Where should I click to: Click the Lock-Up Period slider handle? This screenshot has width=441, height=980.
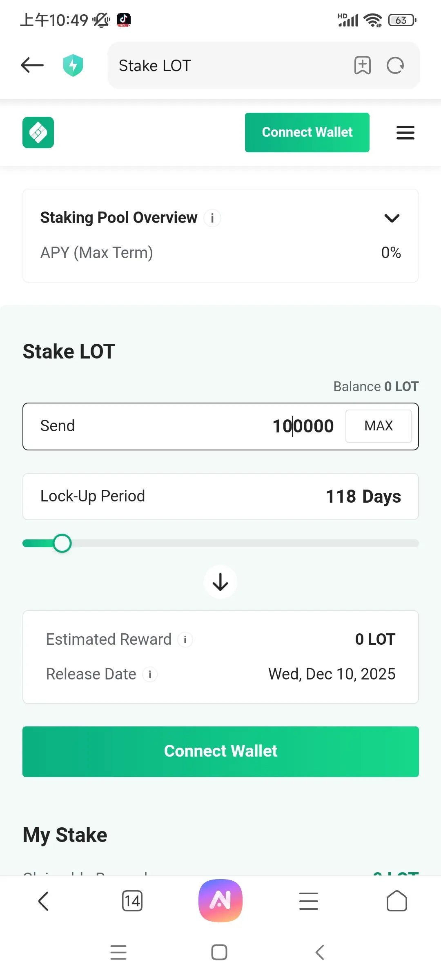click(62, 543)
